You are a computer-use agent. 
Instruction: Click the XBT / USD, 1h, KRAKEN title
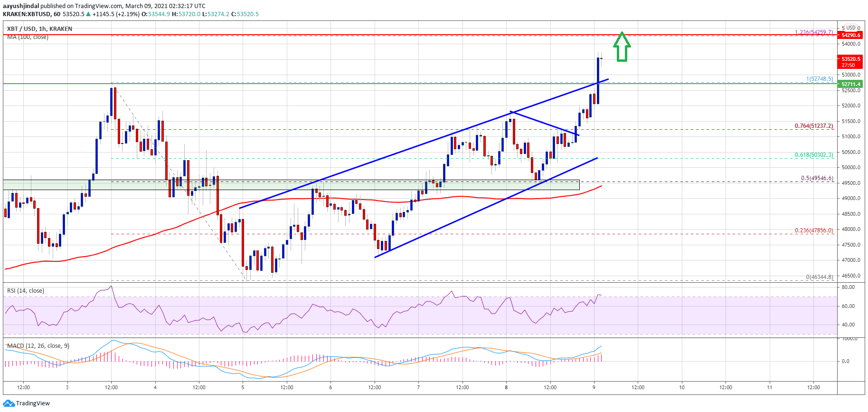pyautogui.click(x=39, y=29)
